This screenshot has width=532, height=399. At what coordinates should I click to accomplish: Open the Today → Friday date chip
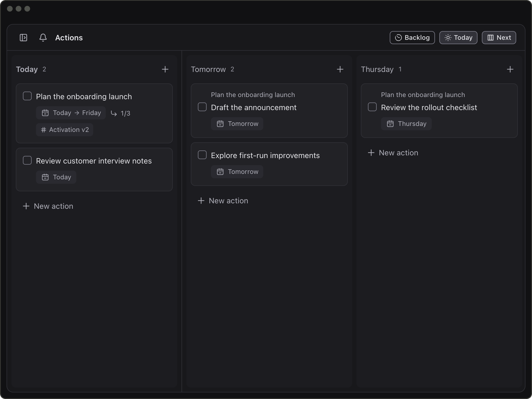[71, 113]
